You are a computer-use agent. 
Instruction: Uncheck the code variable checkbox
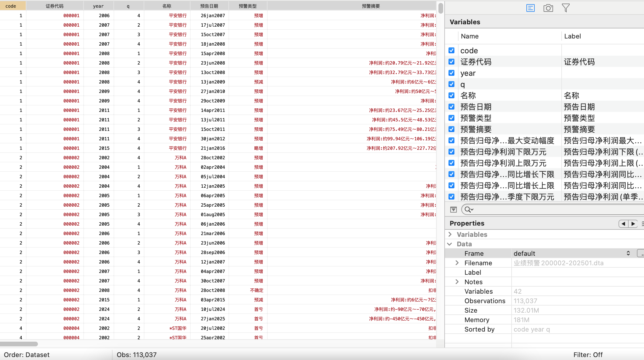(x=451, y=50)
